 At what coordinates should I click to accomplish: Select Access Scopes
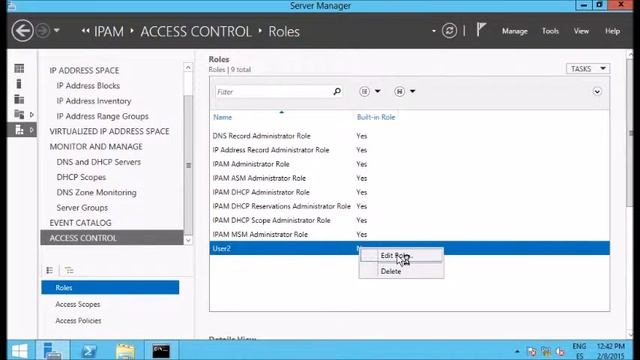[x=78, y=304]
